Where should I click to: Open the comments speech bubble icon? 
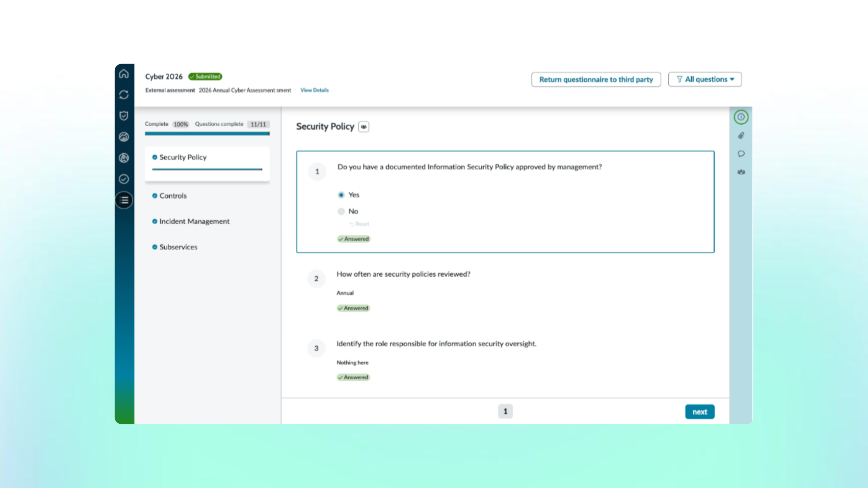pyautogui.click(x=741, y=154)
